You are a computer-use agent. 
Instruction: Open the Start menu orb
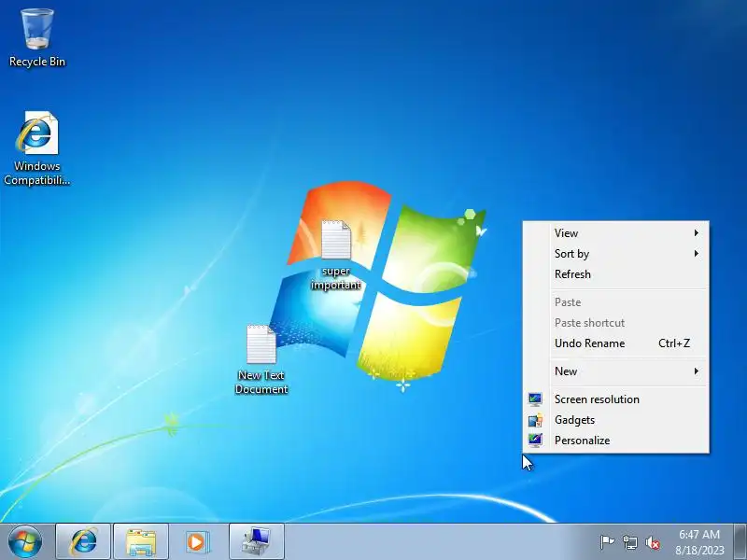[25, 541]
